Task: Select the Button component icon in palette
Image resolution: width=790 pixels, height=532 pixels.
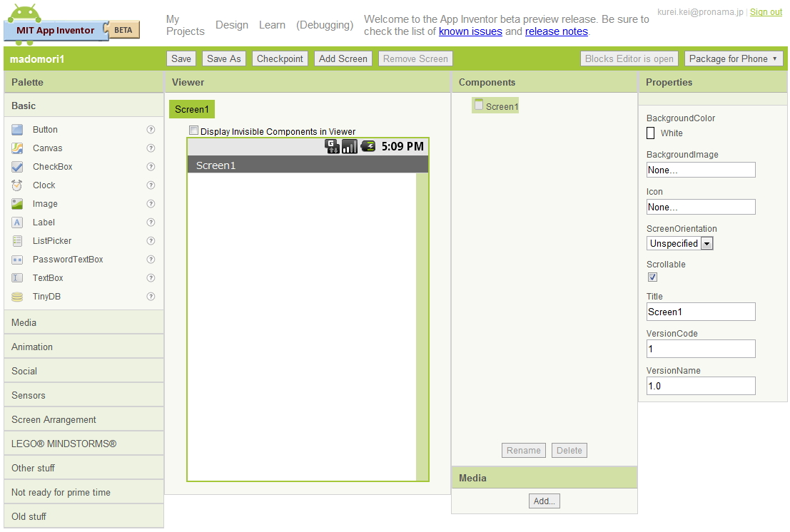Action: (x=17, y=130)
